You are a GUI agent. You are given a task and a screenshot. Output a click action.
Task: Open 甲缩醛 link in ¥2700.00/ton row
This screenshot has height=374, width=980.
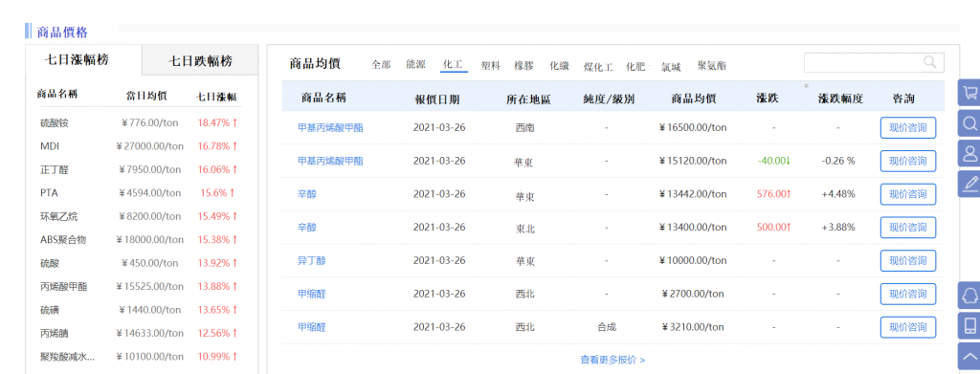point(311,294)
